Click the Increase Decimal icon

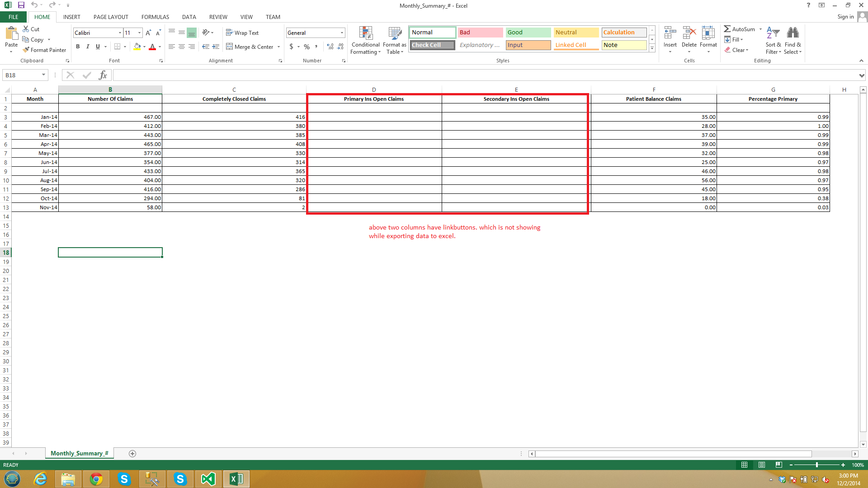330,47
